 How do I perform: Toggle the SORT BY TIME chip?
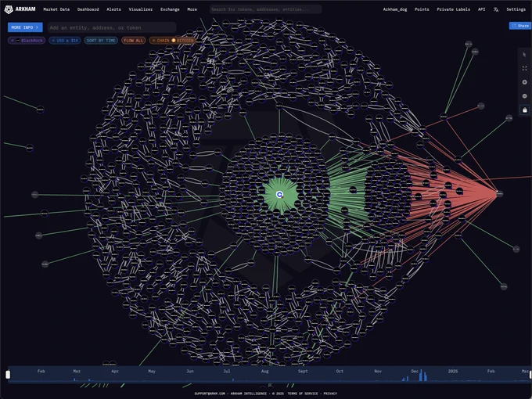pos(101,41)
